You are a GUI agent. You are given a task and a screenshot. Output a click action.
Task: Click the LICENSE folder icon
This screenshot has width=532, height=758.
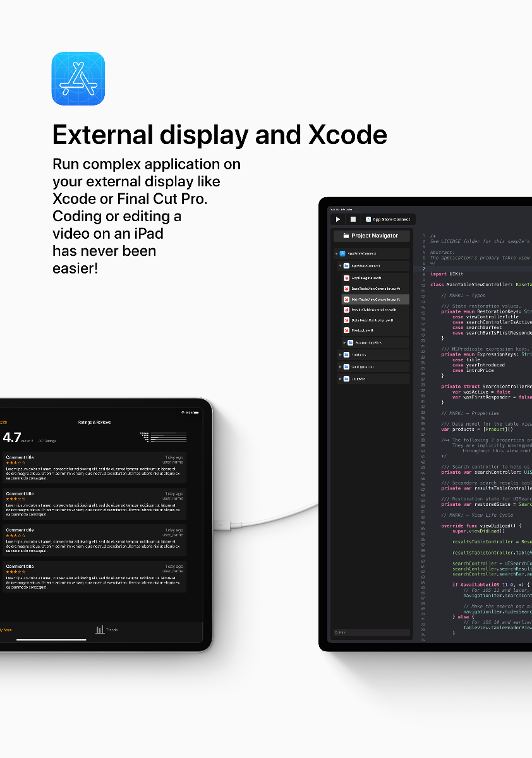[x=346, y=379]
